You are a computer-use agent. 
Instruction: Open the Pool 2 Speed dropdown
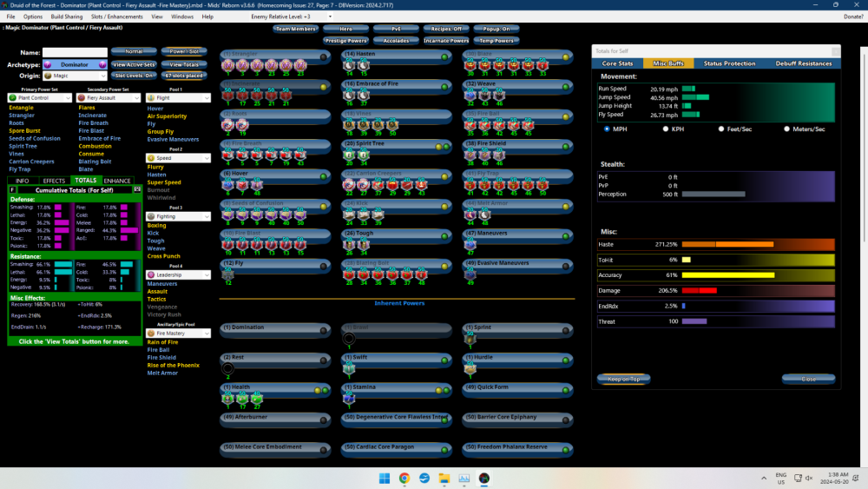click(x=178, y=158)
